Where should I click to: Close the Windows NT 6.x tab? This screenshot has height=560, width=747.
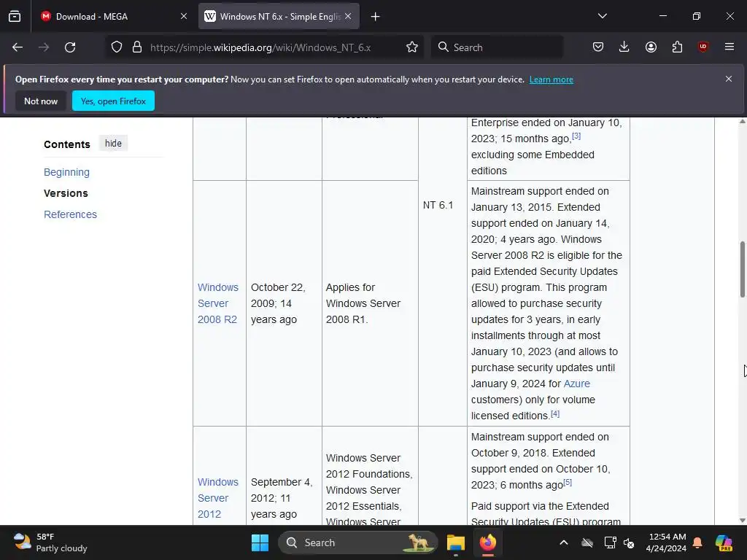tap(348, 16)
